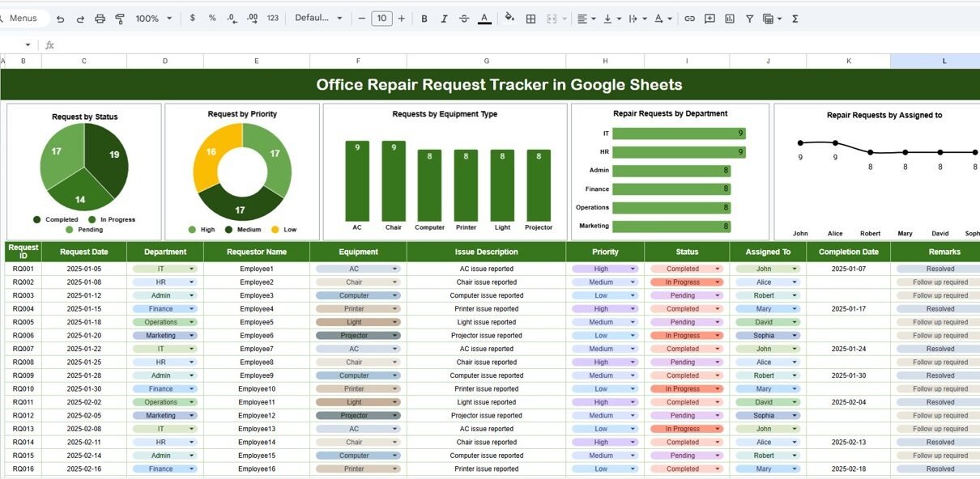Select column L header
Image resolution: width=980 pixels, height=479 pixels.
pyautogui.click(x=944, y=61)
